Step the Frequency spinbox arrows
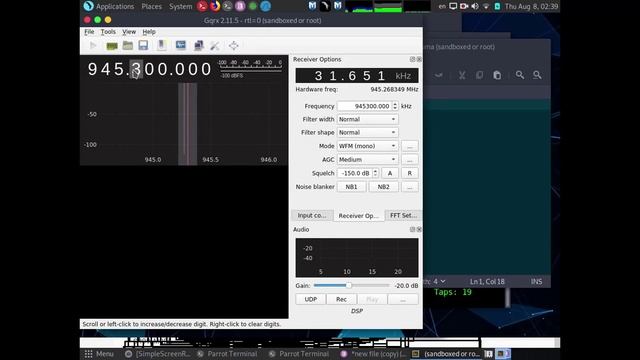640x360 pixels. click(395, 106)
